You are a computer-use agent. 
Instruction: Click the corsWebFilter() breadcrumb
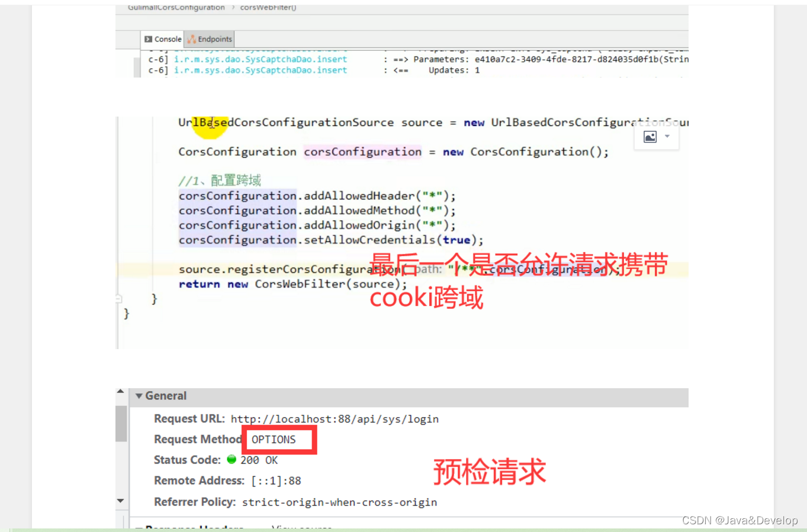coord(268,7)
